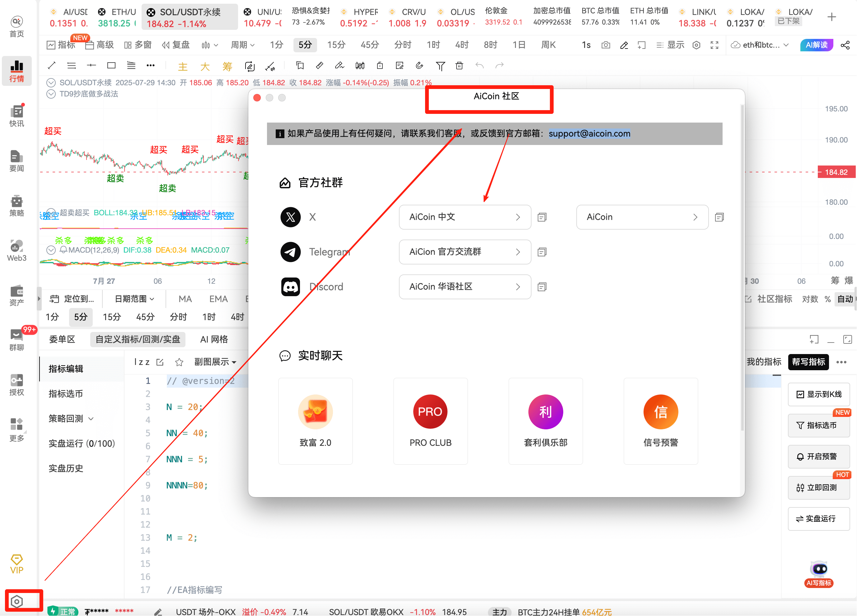
Task: Toggle the 超卖超买 BOLL indicator visibility
Action: (51, 212)
